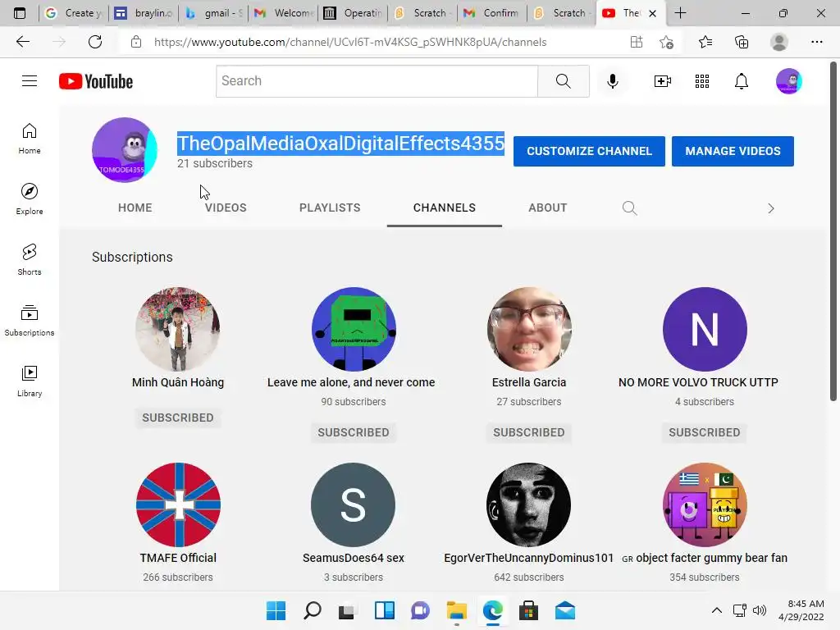
Task: Open NO MORE VOLVO TRUCK UTTP channel name
Action: pyautogui.click(x=698, y=382)
